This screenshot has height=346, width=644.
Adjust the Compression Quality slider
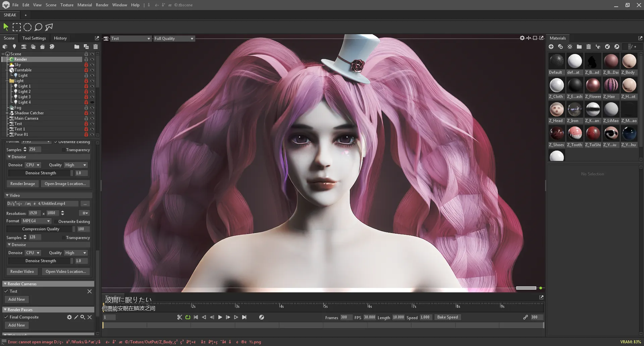tap(41, 229)
